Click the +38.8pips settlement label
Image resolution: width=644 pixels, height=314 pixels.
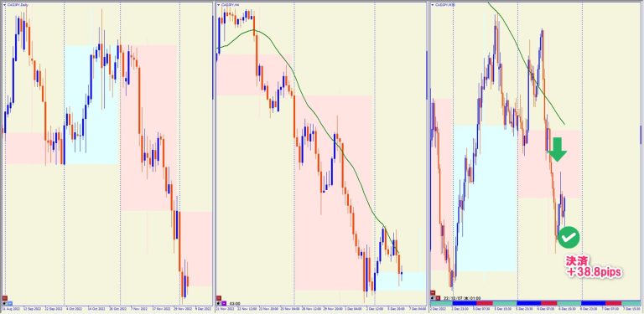(594, 273)
